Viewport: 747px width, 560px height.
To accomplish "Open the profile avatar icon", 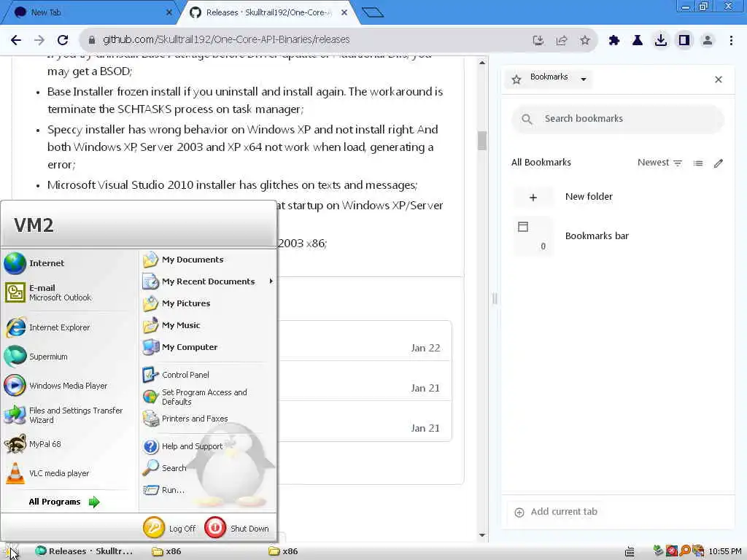I will tap(708, 41).
